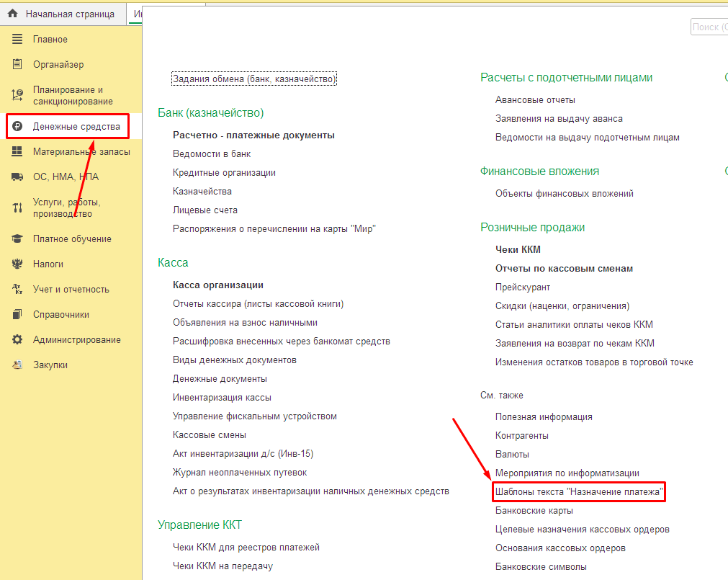Click the Закупки icon

[x=17, y=365]
